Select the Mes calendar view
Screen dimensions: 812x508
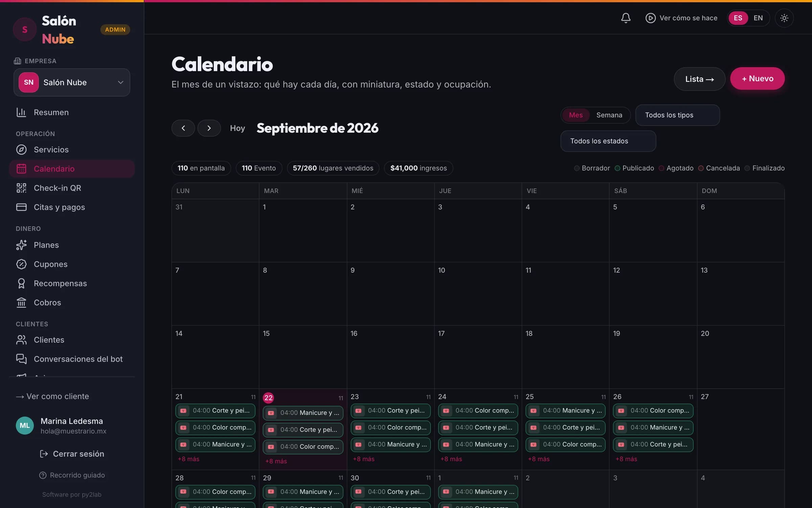[576, 115]
